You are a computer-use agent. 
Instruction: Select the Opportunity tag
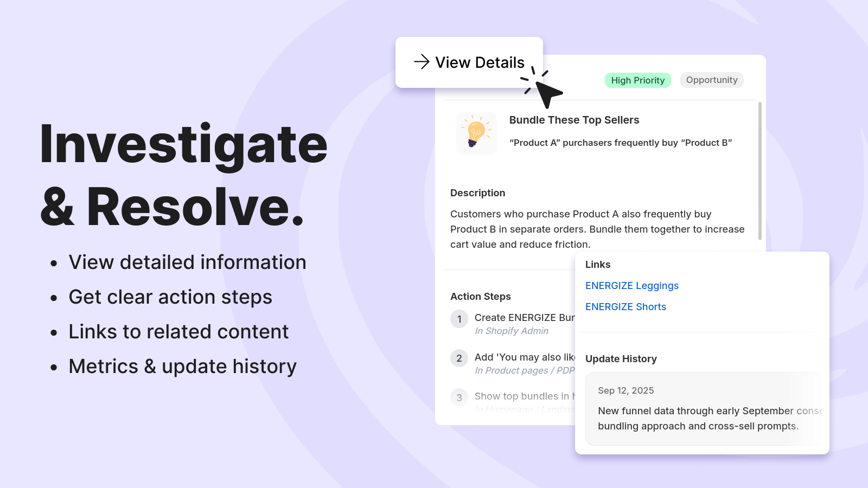tap(711, 80)
